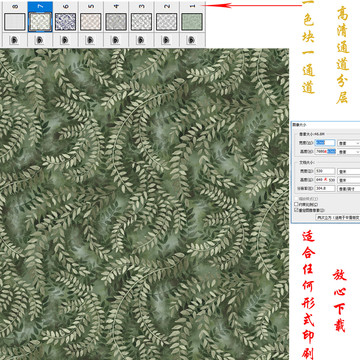Open the resolution unit dropdown

pos(349,188)
